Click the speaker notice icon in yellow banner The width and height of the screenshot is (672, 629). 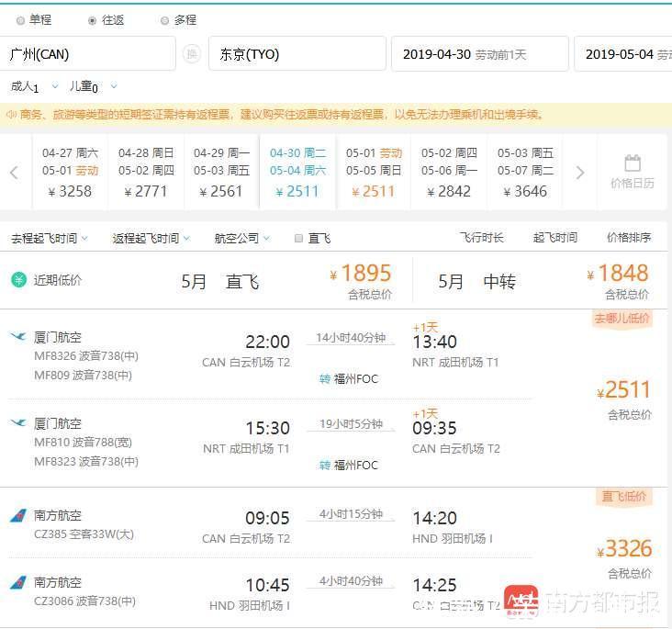pos(11,115)
